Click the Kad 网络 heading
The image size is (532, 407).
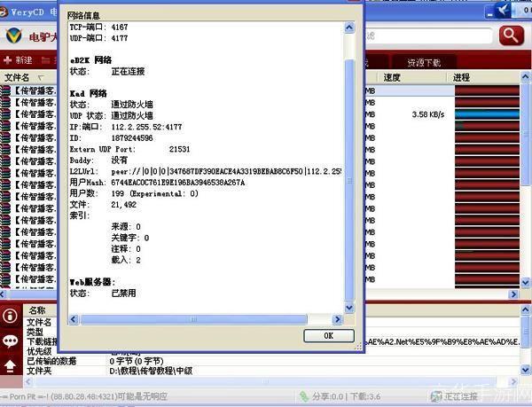point(88,94)
